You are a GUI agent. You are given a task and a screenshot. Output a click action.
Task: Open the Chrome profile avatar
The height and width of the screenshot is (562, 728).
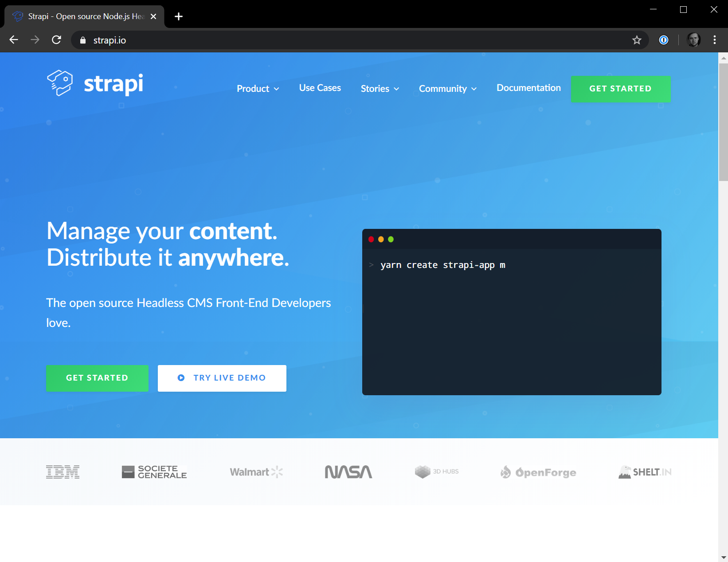pos(693,40)
